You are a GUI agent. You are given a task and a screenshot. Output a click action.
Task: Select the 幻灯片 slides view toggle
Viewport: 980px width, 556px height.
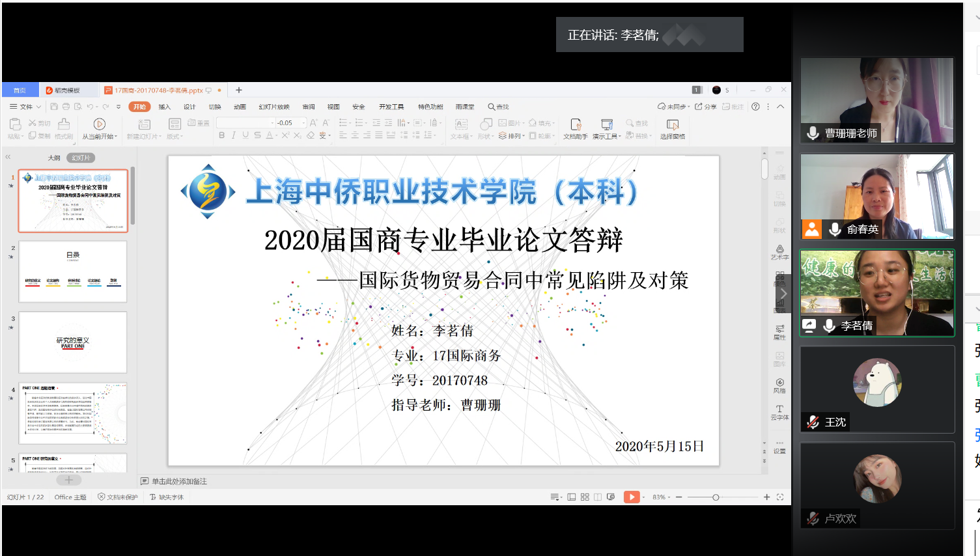pyautogui.click(x=81, y=158)
